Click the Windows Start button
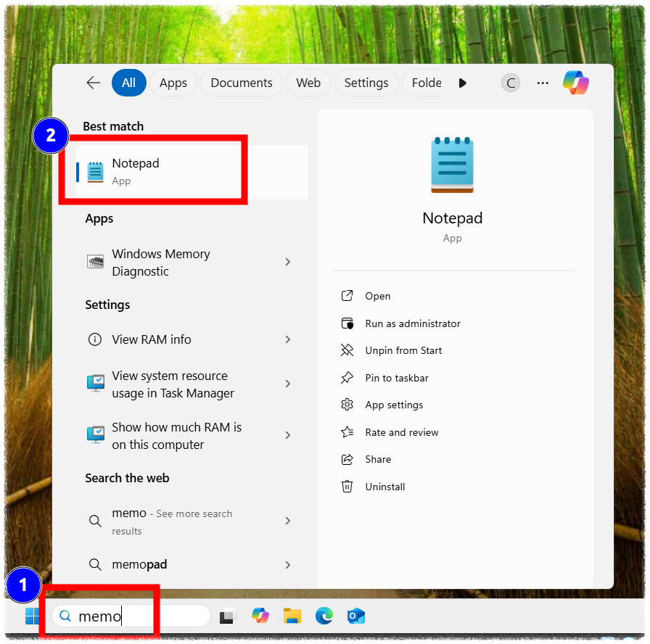This screenshot has width=650, height=644. [x=33, y=616]
